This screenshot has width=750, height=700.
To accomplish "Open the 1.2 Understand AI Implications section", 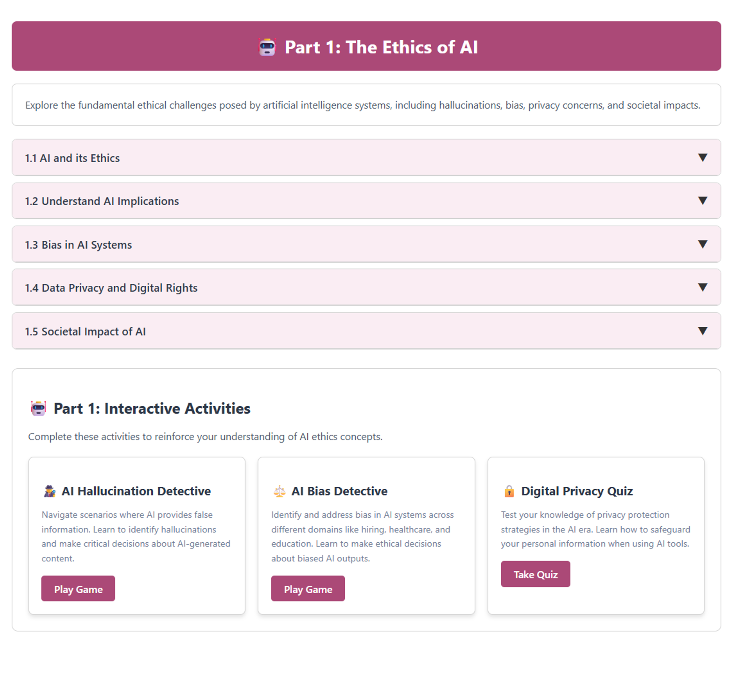I will pyautogui.click(x=102, y=201).
